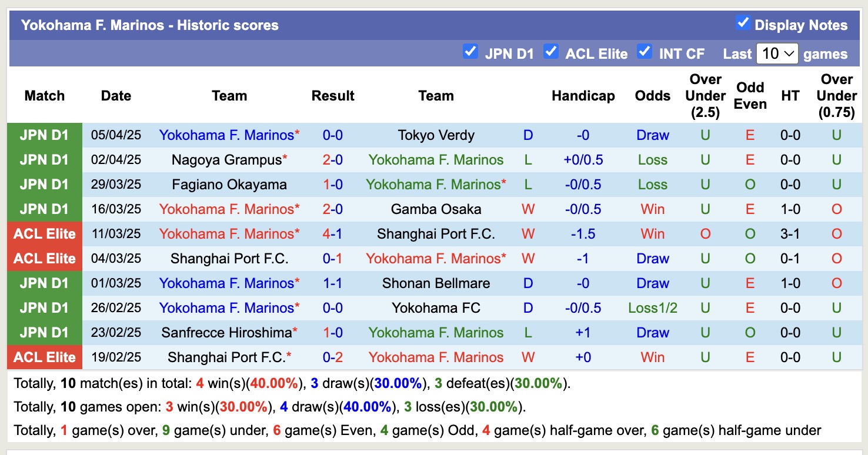The image size is (868, 455).
Task: Open the Gamba Osaka team link
Action: coord(436,209)
